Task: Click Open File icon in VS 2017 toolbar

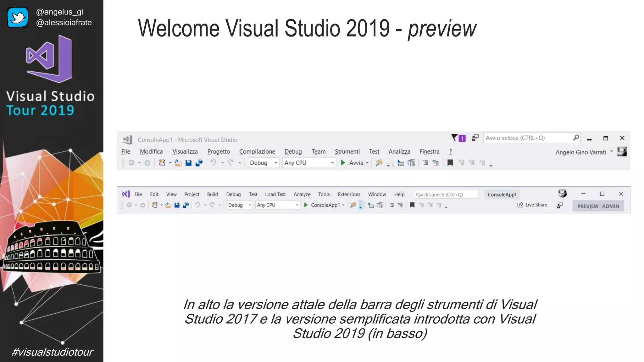Action: pyautogui.click(x=178, y=163)
